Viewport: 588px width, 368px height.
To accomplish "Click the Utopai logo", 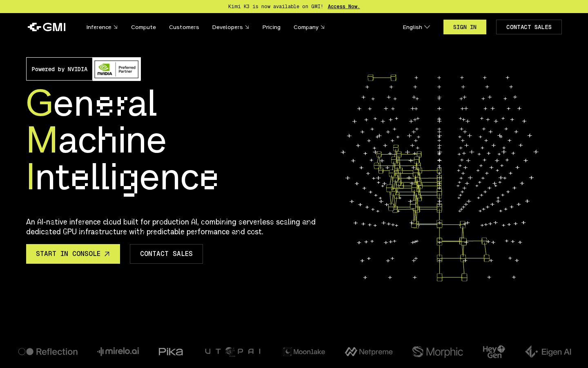I will pyautogui.click(x=233, y=352).
